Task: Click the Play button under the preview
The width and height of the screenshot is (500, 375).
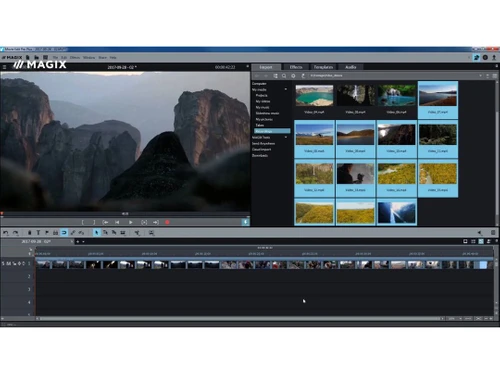Action: (x=131, y=222)
